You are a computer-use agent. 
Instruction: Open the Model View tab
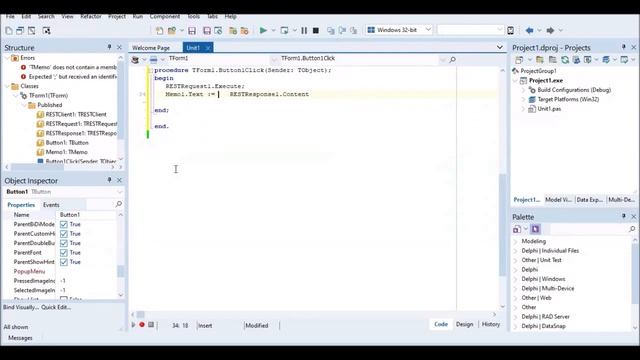click(558, 200)
